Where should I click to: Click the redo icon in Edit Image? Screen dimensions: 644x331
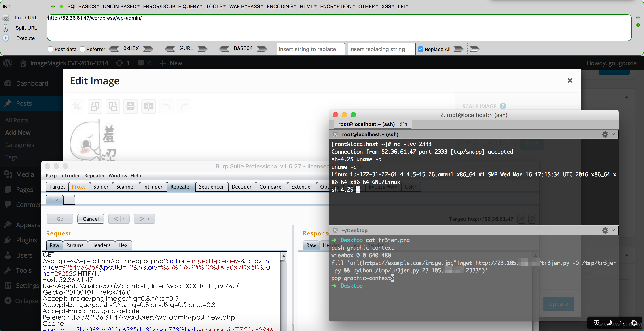pos(184,106)
